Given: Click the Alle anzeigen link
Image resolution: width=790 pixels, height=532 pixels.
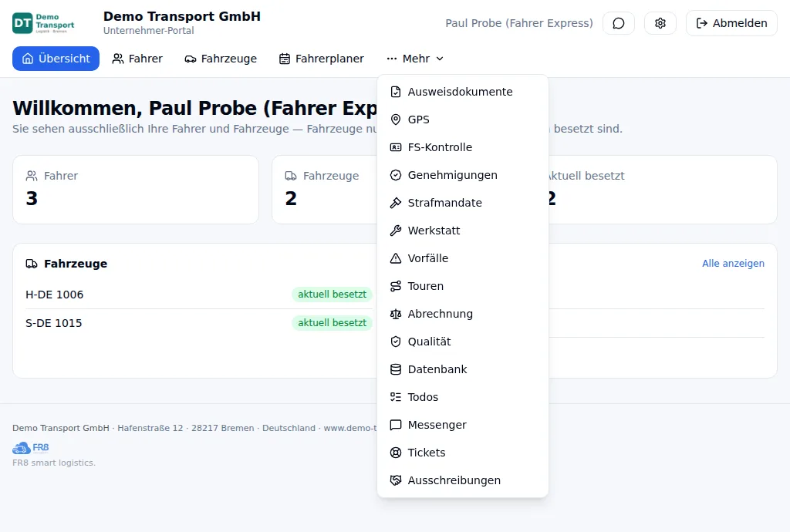Looking at the screenshot, I should [733, 263].
